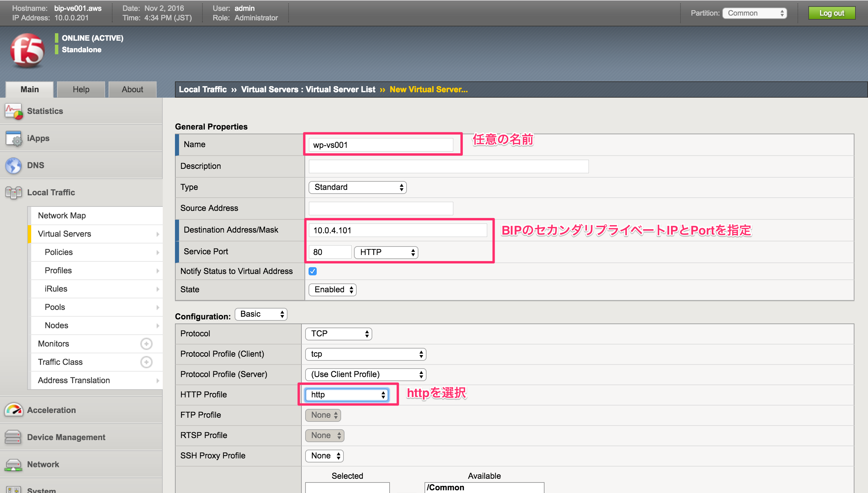This screenshot has width=868, height=493.
Task: Click the plus icon next to Traffic Class
Action: click(x=146, y=362)
